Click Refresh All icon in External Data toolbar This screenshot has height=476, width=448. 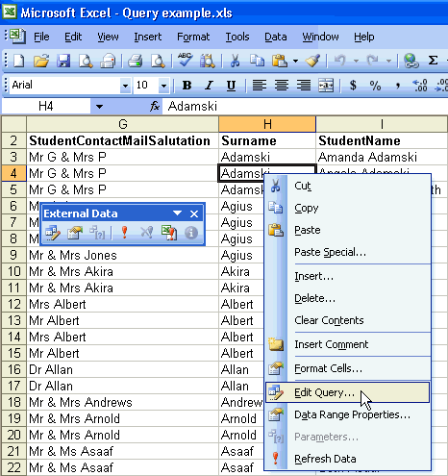point(169,233)
